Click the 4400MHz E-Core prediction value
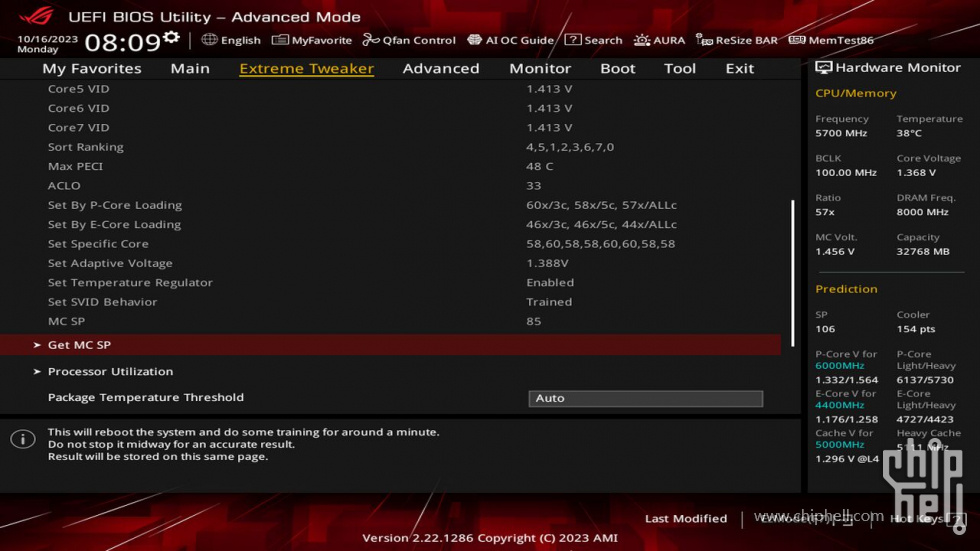The width and height of the screenshot is (980, 551). coord(839,405)
